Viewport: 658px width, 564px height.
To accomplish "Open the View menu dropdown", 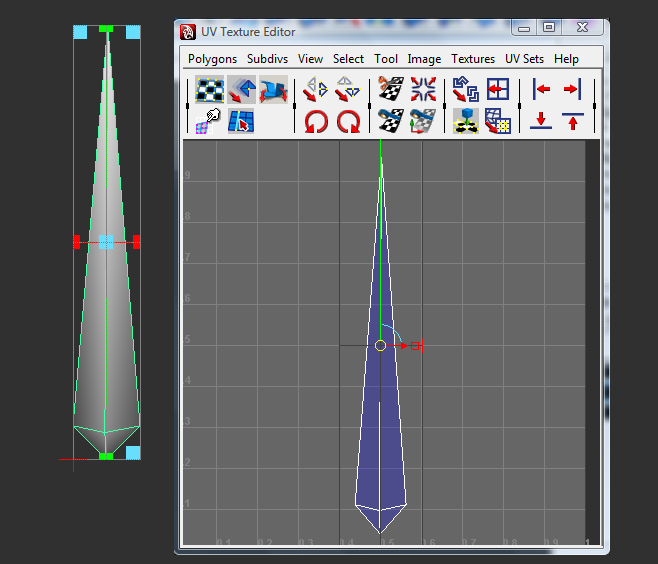I will pos(310,59).
